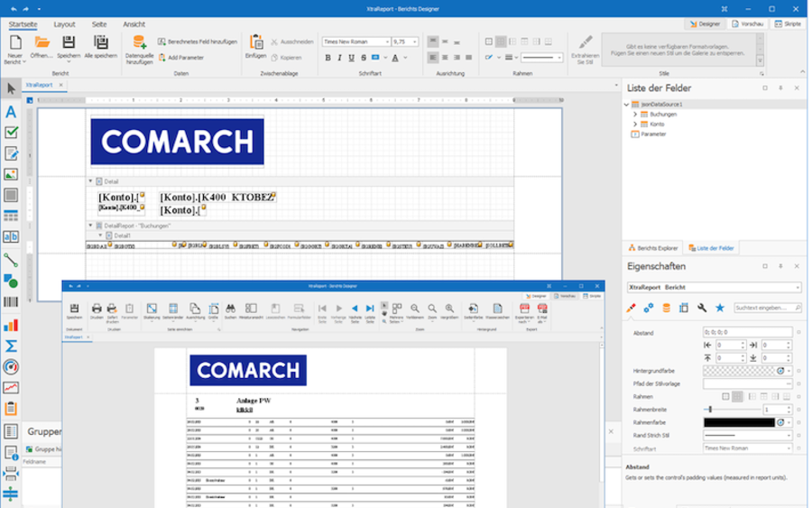This screenshot has height=508, width=812.
Task: Toggle center text alignment
Action: 445,58
